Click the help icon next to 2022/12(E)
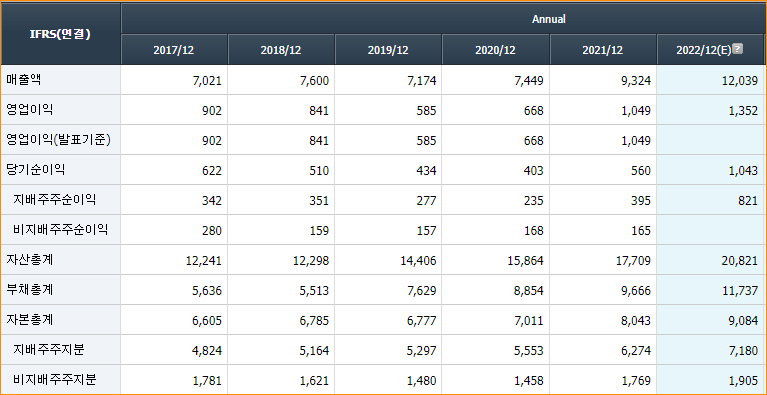The width and height of the screenshot is (767, 395). pyautogui.click(x=738, y=49)
